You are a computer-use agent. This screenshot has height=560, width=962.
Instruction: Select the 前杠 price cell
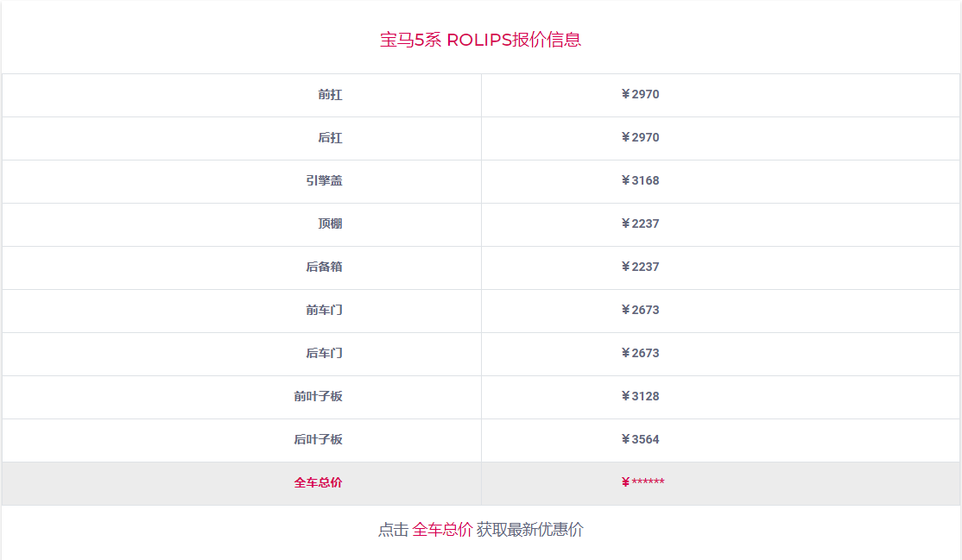[x=640, y=95]
